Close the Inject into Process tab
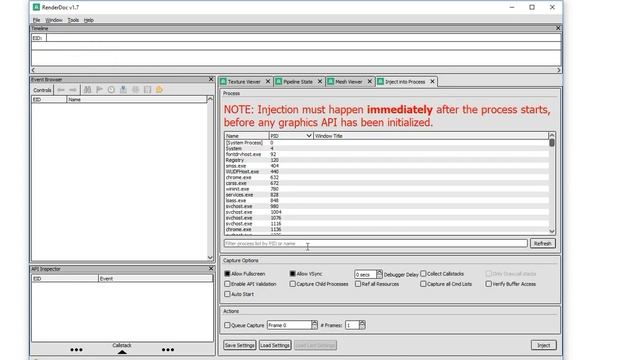Image resolution: width=640 pixels, height=360 pixels. [x=432, y=82]
